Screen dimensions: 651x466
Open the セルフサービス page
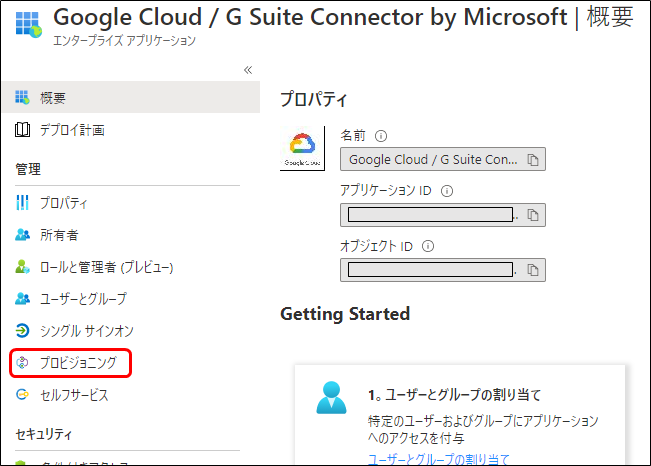coord(74,395)
